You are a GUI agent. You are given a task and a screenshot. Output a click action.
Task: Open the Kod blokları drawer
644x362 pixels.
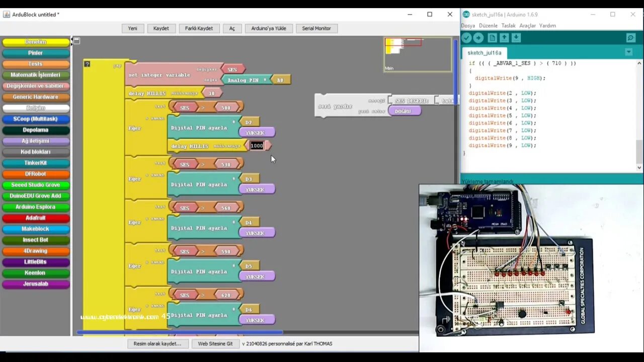pyautogui.click(x=36, y=152)
